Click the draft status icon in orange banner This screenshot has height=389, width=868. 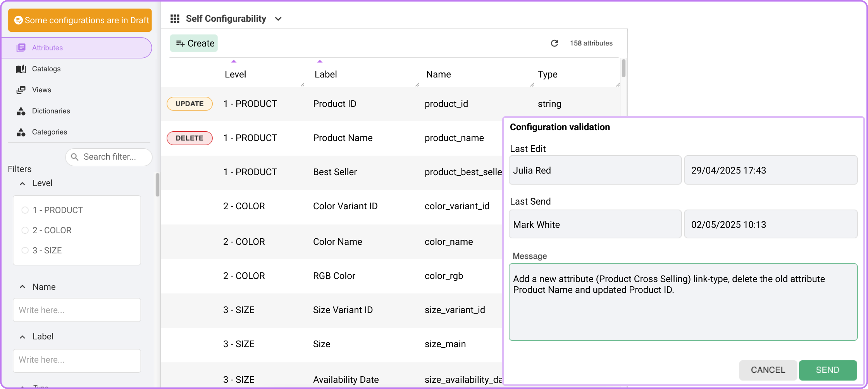18,20
